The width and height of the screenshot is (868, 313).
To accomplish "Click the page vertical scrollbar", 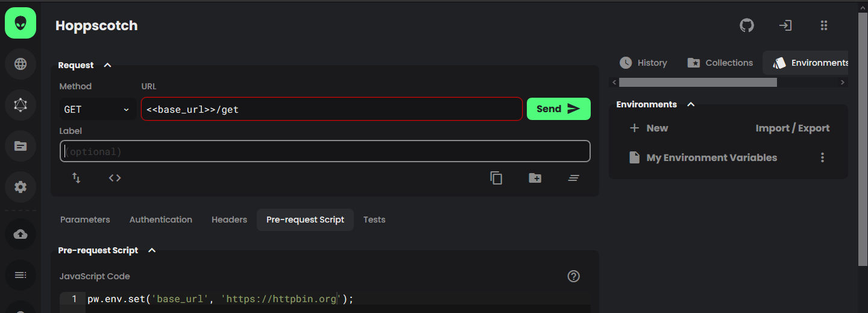I will pos(863,139).
